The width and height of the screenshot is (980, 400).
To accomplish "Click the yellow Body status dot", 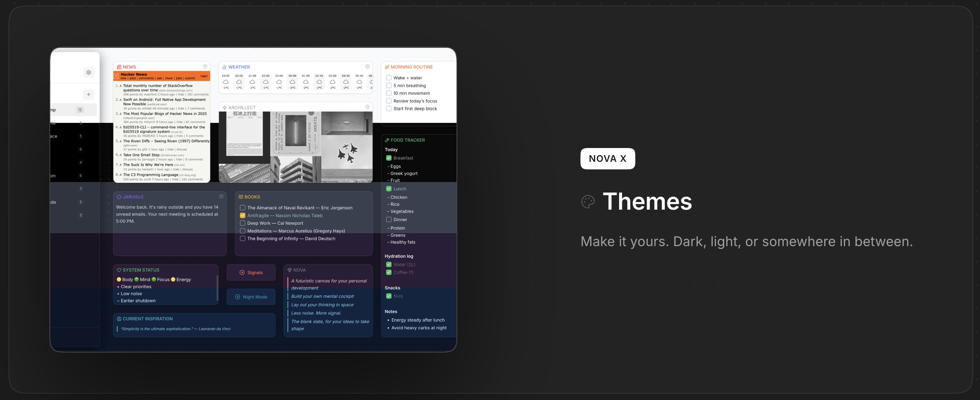I will point(119,279).
